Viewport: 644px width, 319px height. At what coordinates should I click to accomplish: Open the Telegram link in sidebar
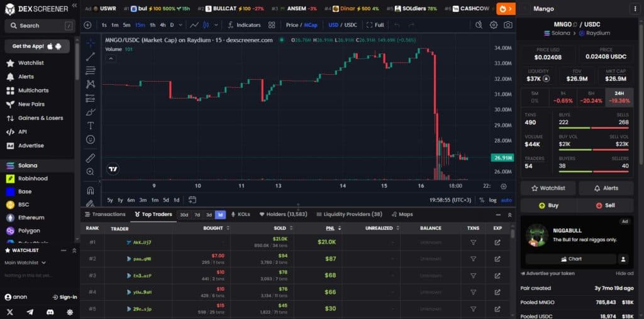pyautogui.click(x=30, y=312)
